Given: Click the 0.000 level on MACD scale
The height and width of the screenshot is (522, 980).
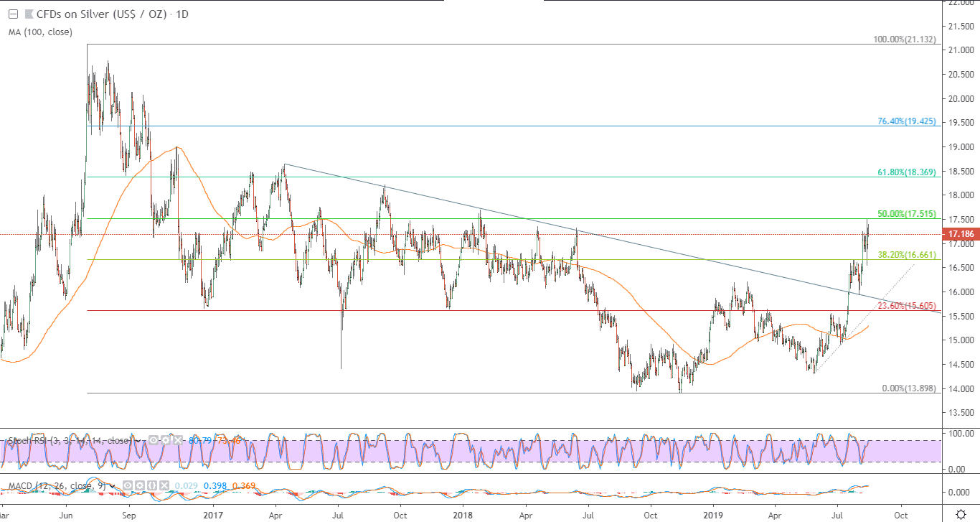Looking at the screenshot, I should click(961, 492).
